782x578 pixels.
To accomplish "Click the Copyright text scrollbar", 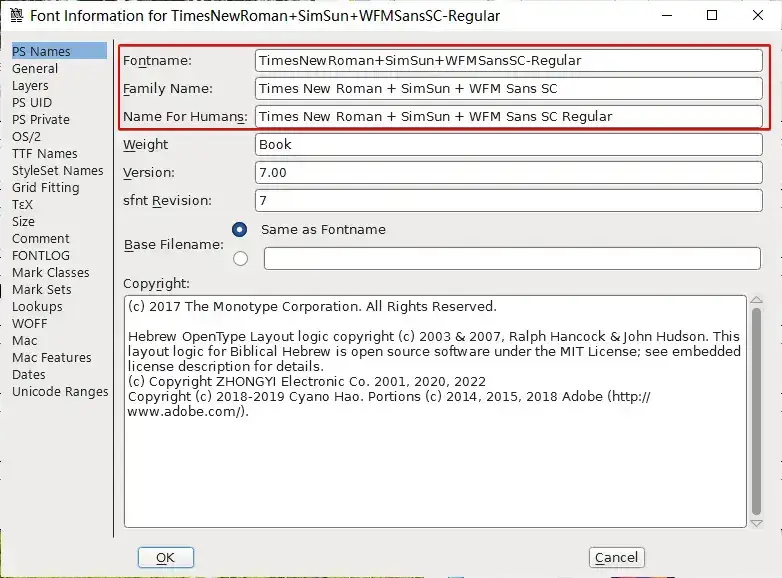I will (x=756, y=400).
